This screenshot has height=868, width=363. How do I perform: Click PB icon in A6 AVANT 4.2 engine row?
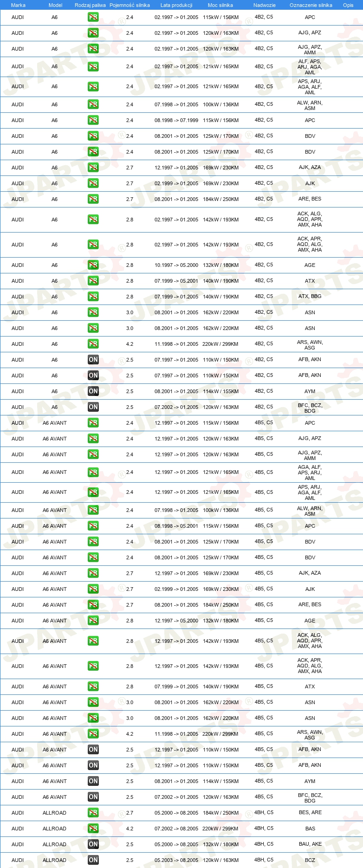click(x=93, y=734)
